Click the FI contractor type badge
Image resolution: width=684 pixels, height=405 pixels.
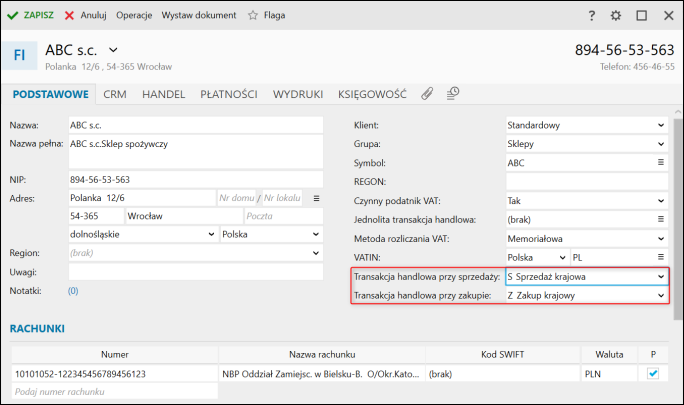click(x=19, y=55)
